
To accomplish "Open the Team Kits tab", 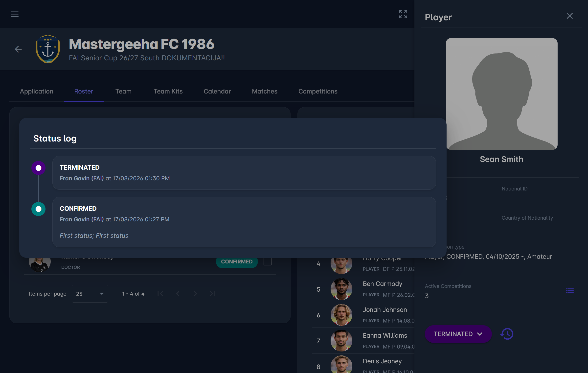I will pyautogui.click(x=168, y=91).
